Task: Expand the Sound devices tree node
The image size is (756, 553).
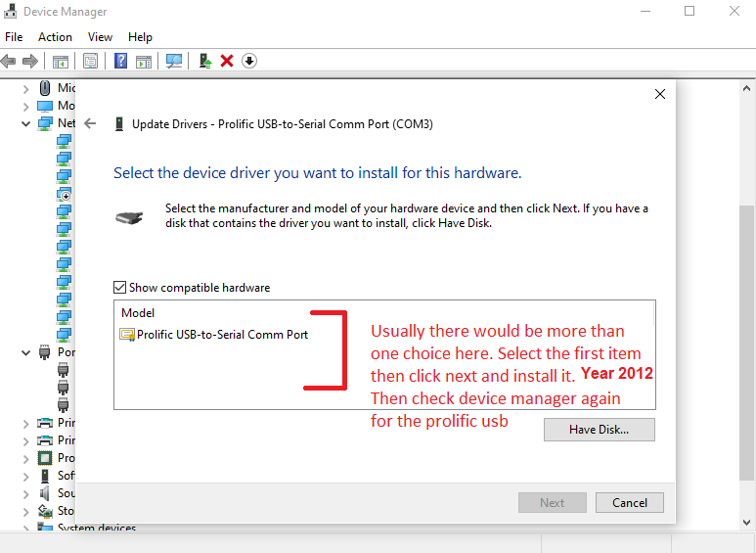Action: 26,493
